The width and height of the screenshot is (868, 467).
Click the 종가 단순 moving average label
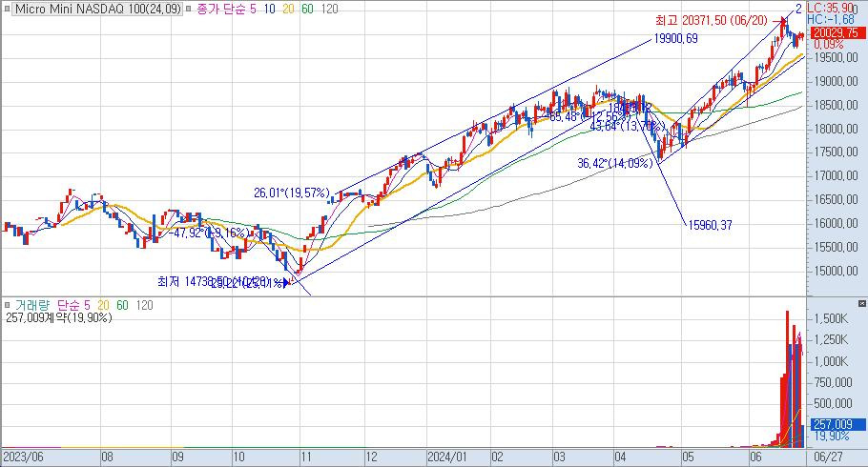pyautogui.click(x=222, y=9)
